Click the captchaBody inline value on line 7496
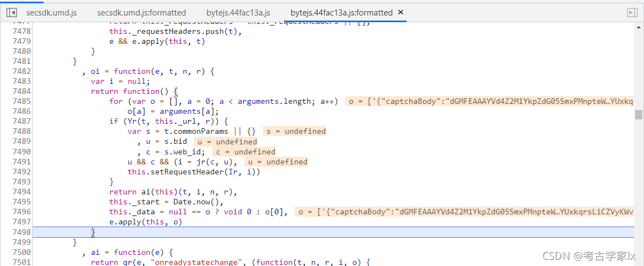Screen dimensions: 644x266 pyautogui.click(x=465, y=212)
